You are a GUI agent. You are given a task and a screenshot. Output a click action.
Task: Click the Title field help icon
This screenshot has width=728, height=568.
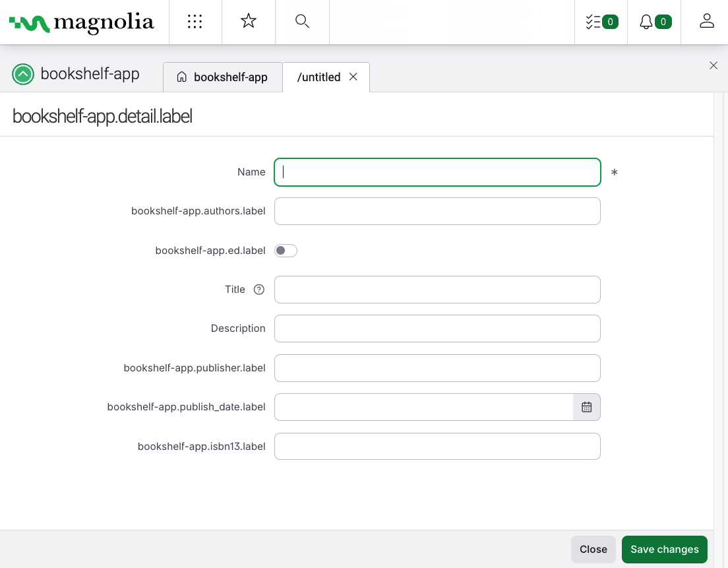[x=259, y=290]
